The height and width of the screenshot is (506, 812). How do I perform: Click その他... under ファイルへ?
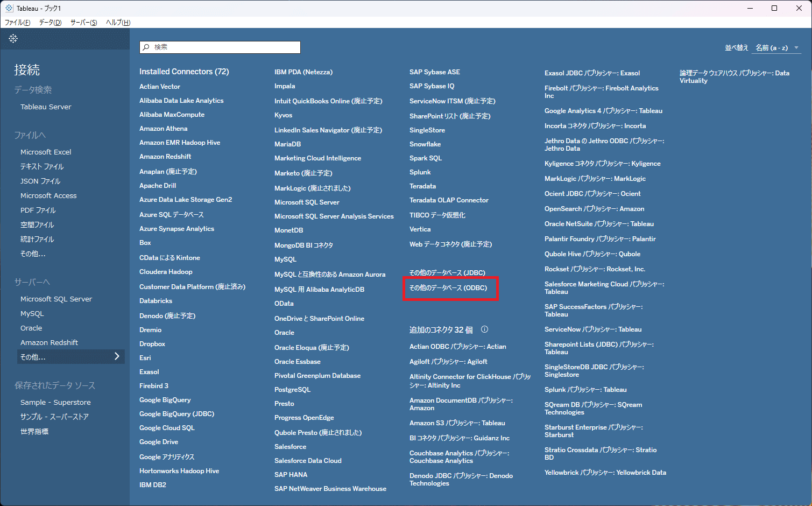33,254
